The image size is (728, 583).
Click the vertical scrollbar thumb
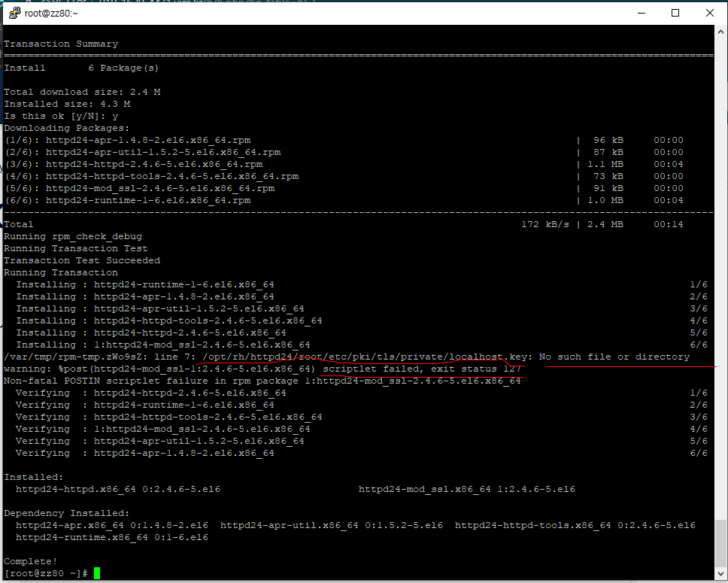(720, 543)
